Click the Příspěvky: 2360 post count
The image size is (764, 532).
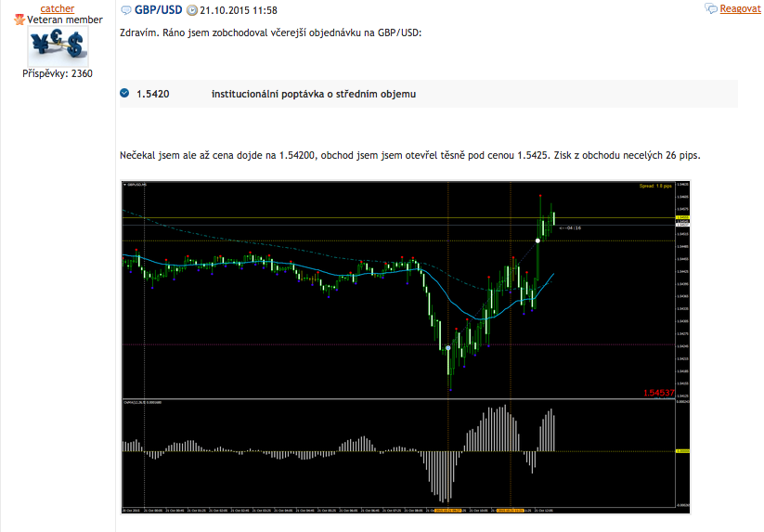coord(58,73)
